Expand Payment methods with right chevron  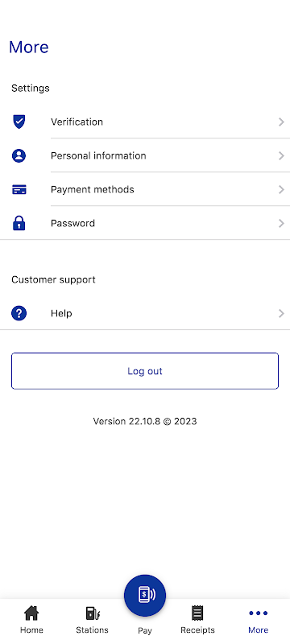click(281, 189)
